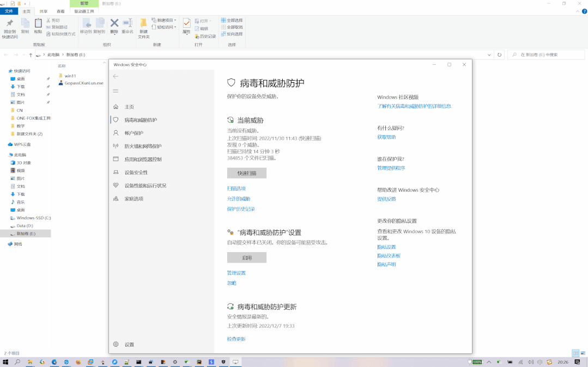Switch to the 驱动器工具 ribbon tab
The width and height of the screenshot is (588, 367).
pos(84,11)
